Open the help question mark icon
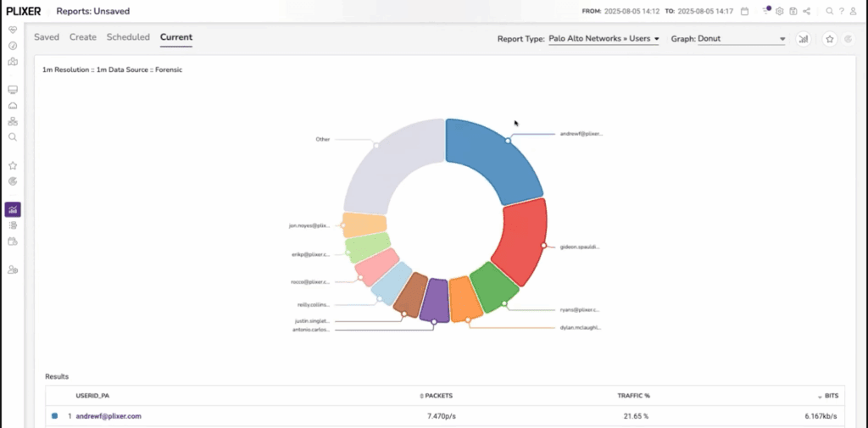The width and height of the screenshot is (868, 428). click(x=841, y=11)
